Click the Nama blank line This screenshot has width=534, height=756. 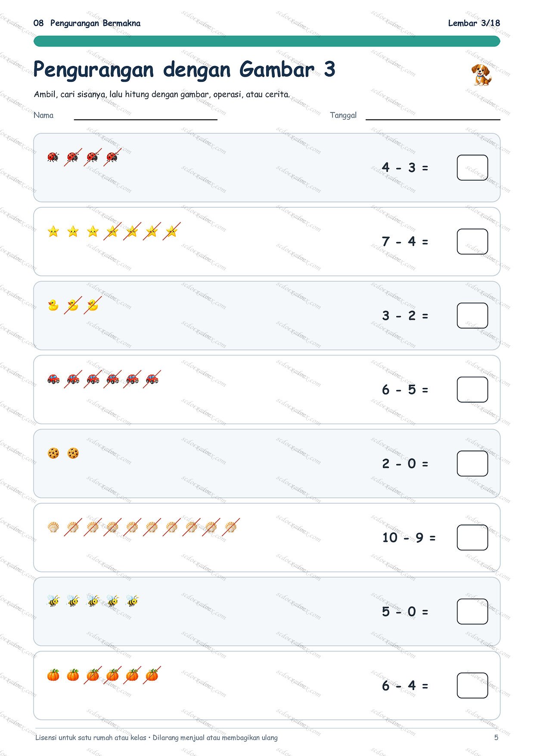[146, 119]
